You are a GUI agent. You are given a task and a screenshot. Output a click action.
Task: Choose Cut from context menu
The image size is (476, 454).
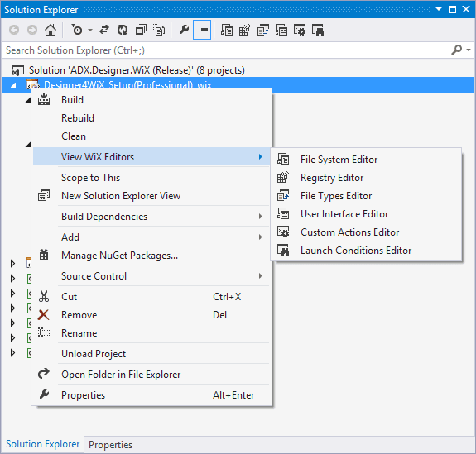point(151,297)
